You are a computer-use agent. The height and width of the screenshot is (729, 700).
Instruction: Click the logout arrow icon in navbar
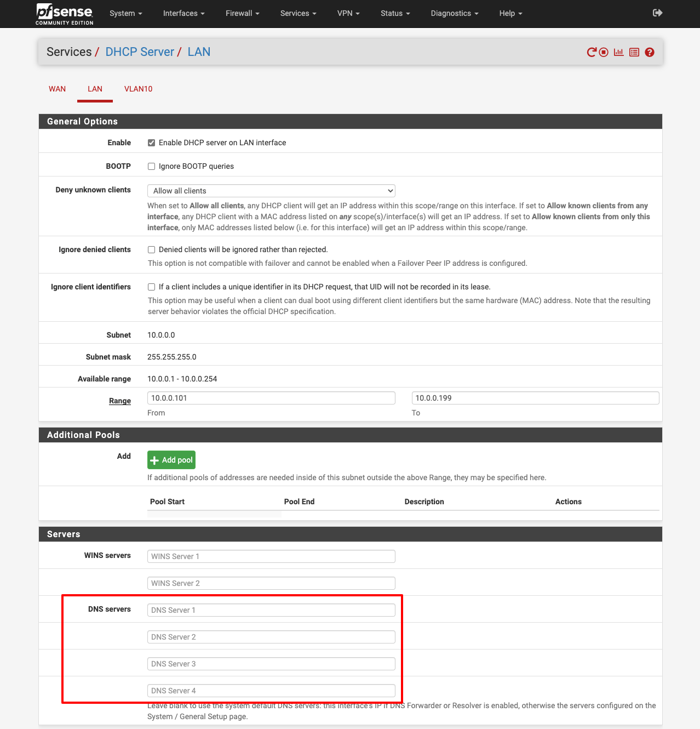tap(658, 13)
